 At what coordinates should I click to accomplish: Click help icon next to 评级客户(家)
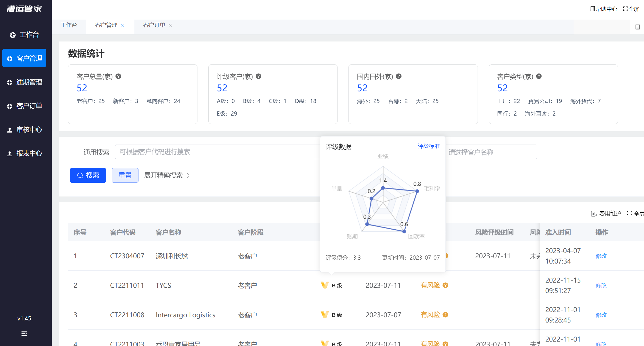coord(258,76)
